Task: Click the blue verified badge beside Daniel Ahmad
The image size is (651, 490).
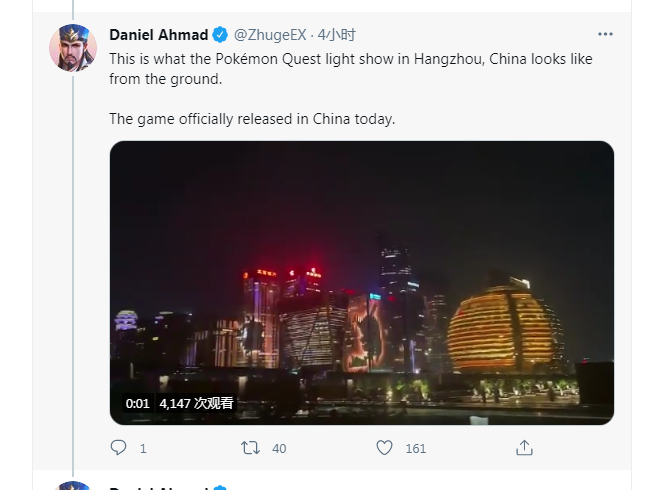Action: click(x=220, y=35)
